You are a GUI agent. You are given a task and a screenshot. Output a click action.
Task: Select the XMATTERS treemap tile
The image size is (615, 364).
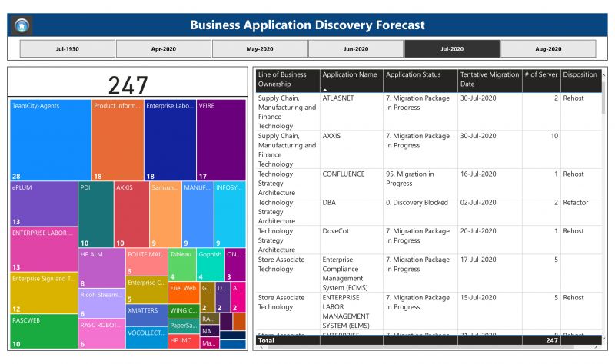pos(147,316)
